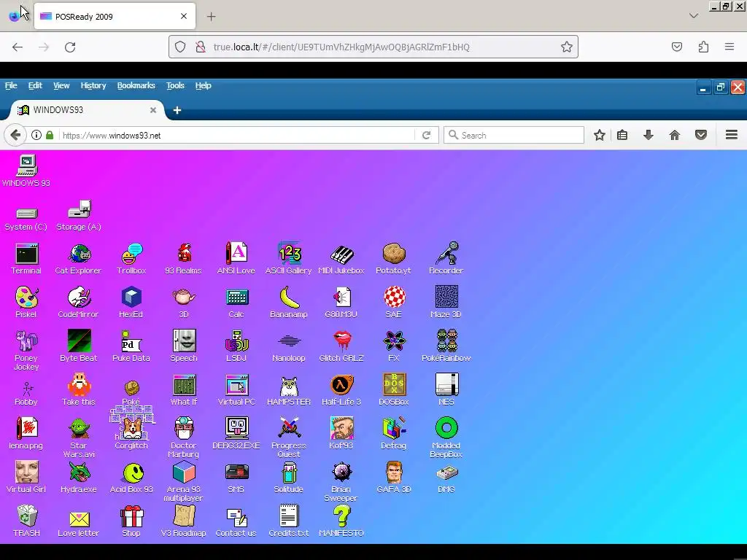Open the Tools menu

pos(175,86)
